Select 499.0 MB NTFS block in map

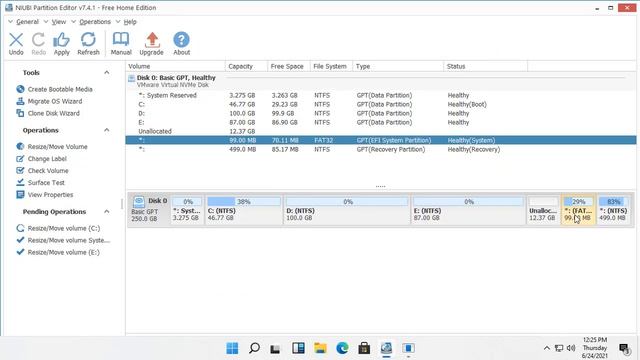(x=613, y=209)
